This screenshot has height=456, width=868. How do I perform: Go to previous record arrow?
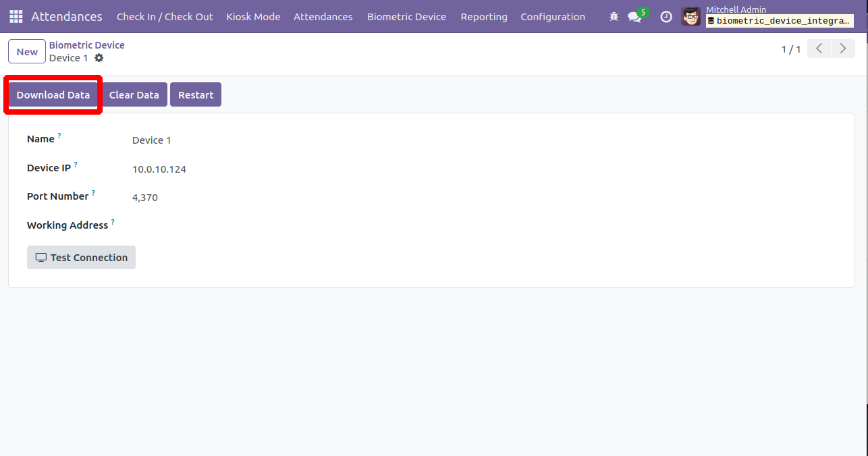(x=819, y=49)
